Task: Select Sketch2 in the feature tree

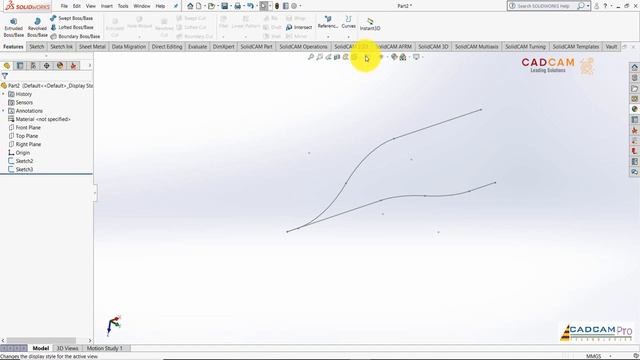Action: 20,161
